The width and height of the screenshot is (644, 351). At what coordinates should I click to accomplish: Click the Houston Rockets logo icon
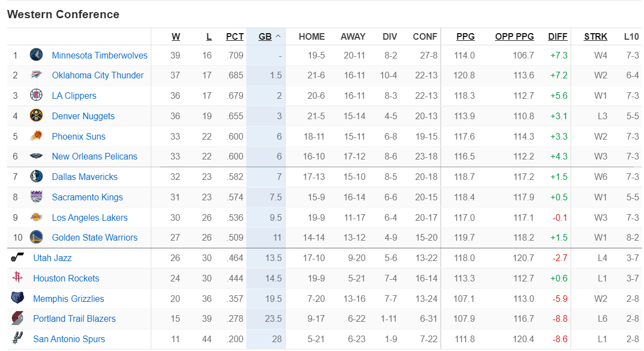coord(17,278)
